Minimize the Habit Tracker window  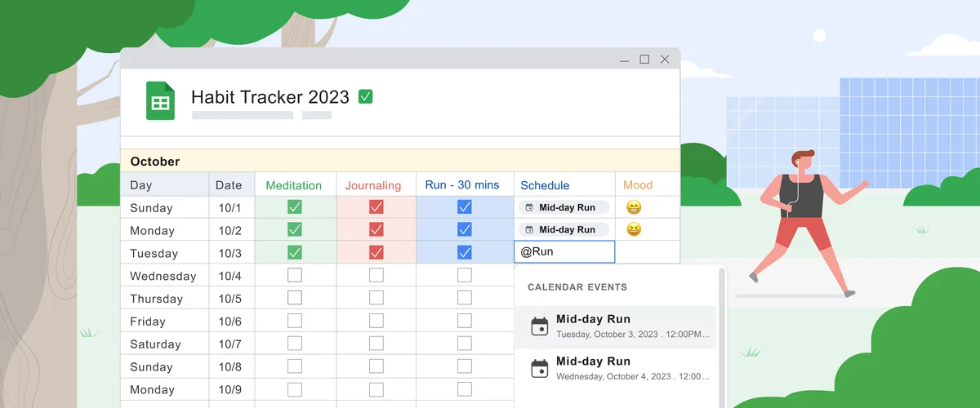(x=624, y=60)
